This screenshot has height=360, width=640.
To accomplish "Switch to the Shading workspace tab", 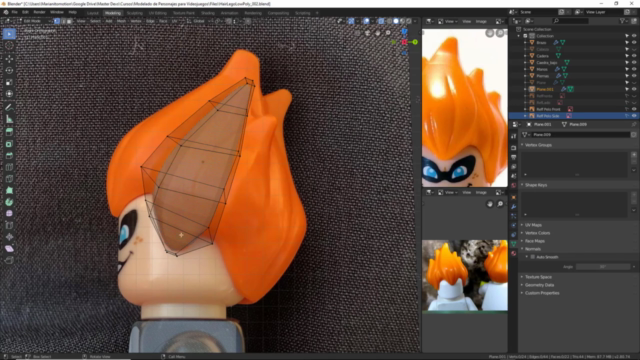I will (x=208, y=13).
